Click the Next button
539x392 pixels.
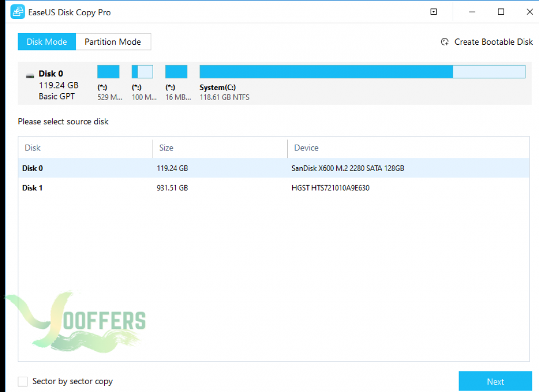point(495,381)
